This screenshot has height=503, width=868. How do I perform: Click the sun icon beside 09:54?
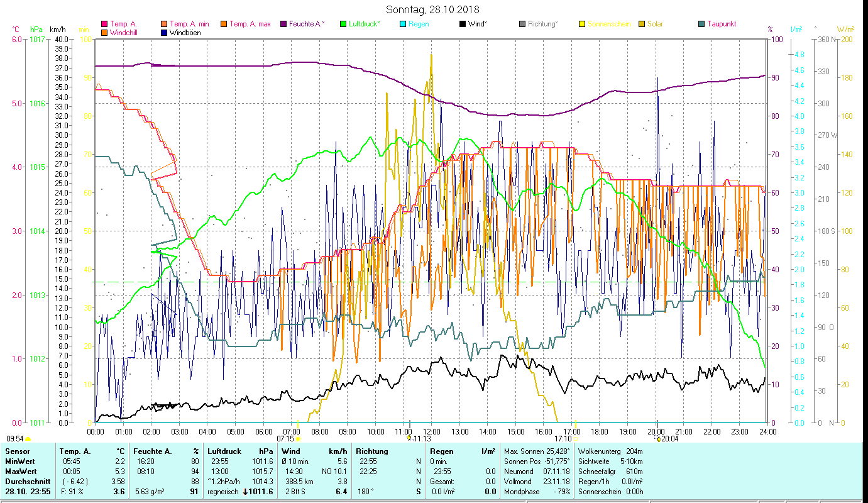(x=28, y=439)
